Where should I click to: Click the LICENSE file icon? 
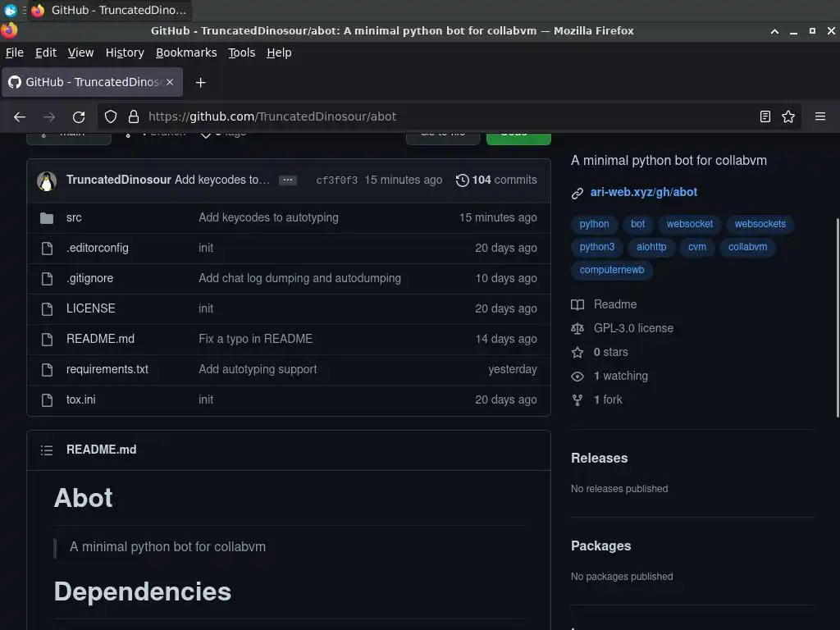(x=47, y=309)
